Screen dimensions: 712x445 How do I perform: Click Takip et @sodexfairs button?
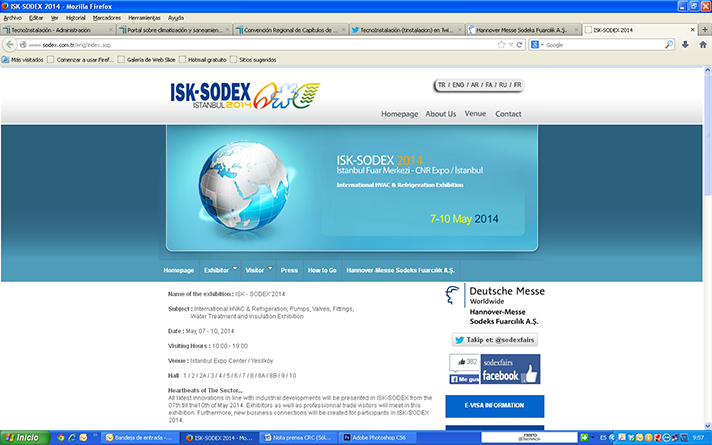[495, 340]
